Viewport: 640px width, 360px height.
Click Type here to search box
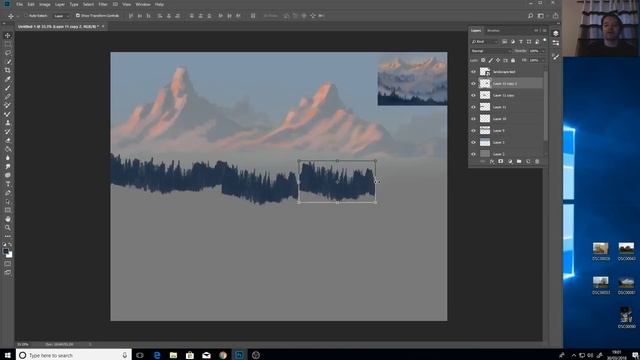tap(74, 355)
